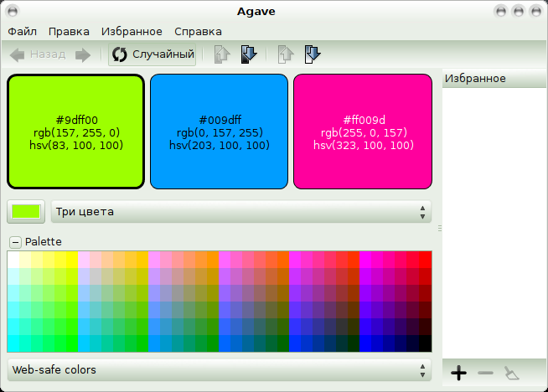Open the Файл menu
Image resolution: width=548 pixels, height=392 pixels.
tap(23, 32)
